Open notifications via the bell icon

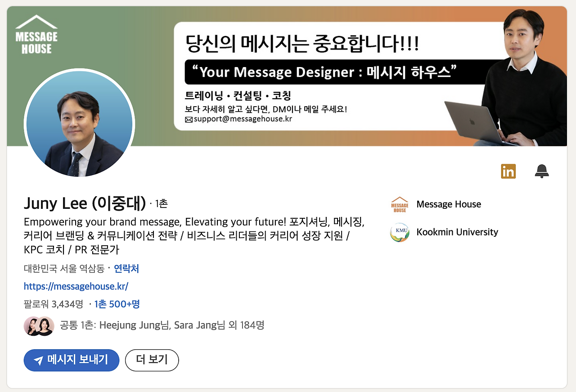click(x=542, y=171)
